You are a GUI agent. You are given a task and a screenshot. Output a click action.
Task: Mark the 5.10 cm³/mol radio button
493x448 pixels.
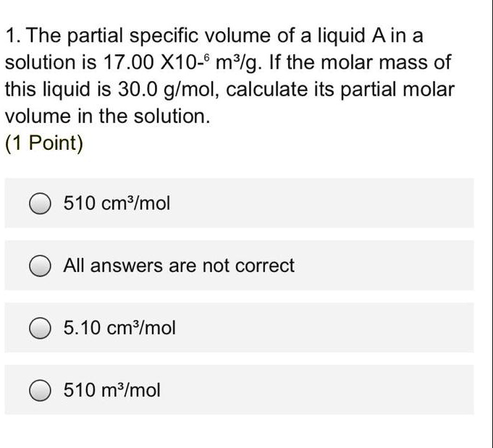point(41,328)
